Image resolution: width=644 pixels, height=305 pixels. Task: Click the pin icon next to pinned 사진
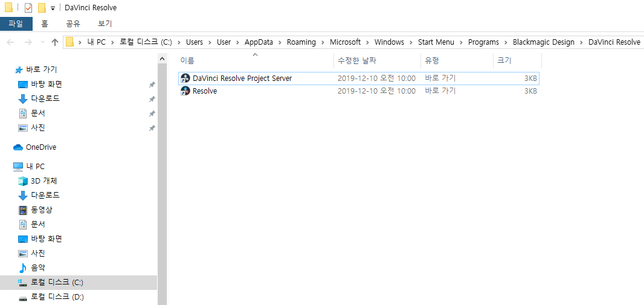coord(152,128)
